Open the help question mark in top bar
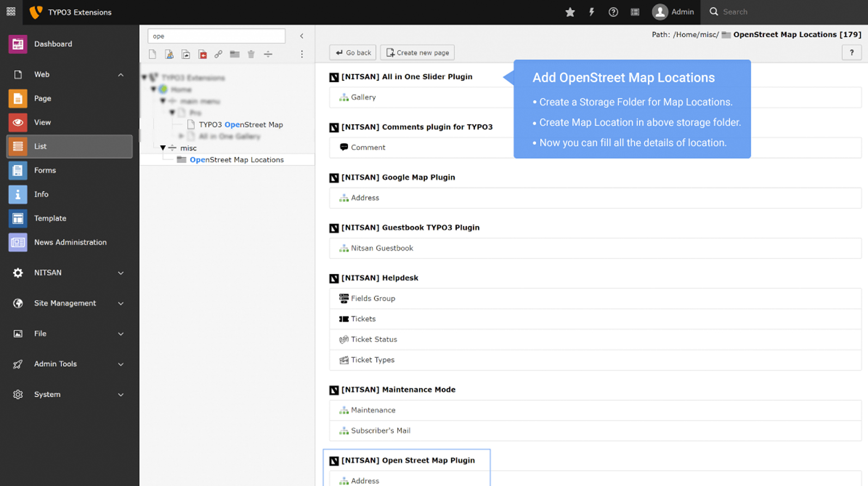Image resolution: width=868 pixels, height=486 pixels. (x=613, y=12)
